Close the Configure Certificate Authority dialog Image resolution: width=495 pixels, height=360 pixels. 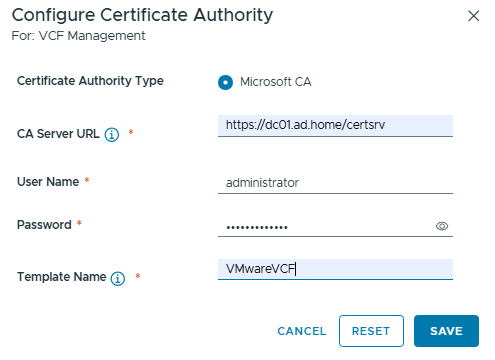[473, 16]
